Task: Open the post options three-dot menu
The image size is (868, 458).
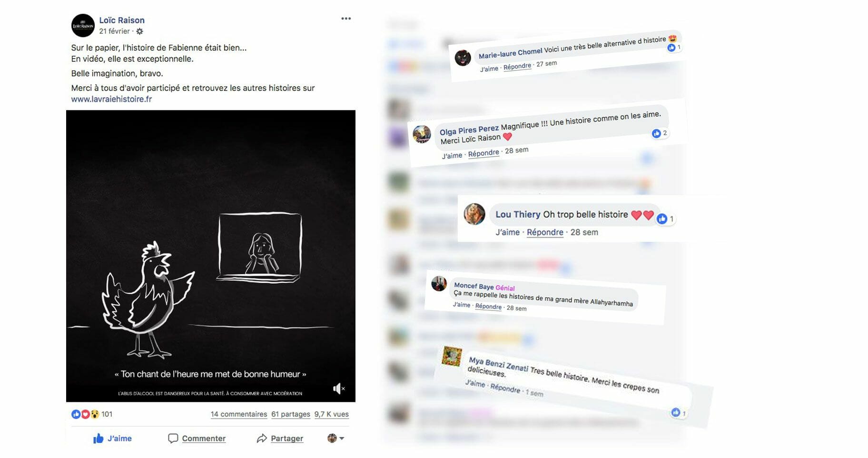Action: pos(346,19)
